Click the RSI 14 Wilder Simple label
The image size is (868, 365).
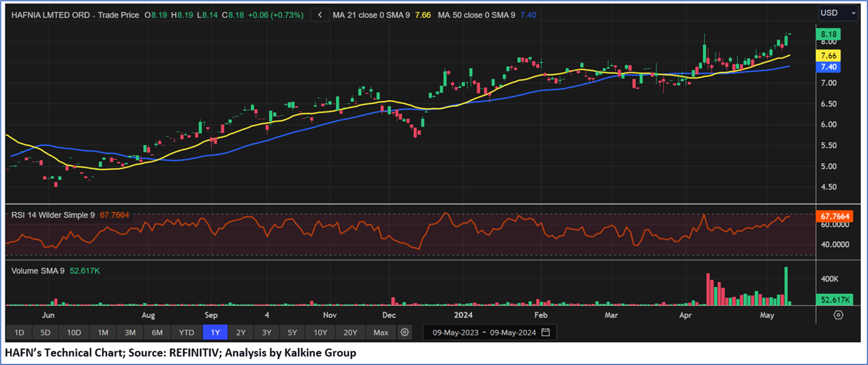coord(53,215)
